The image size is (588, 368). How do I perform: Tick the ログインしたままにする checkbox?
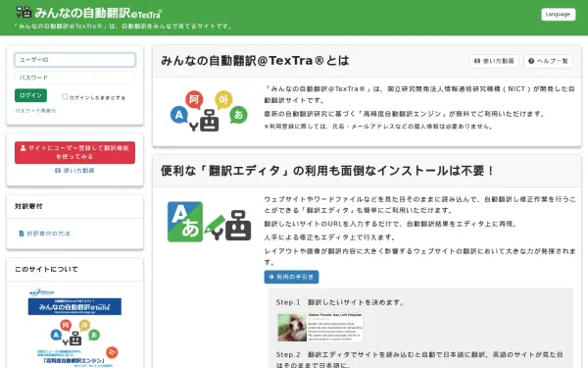point(65,97)
